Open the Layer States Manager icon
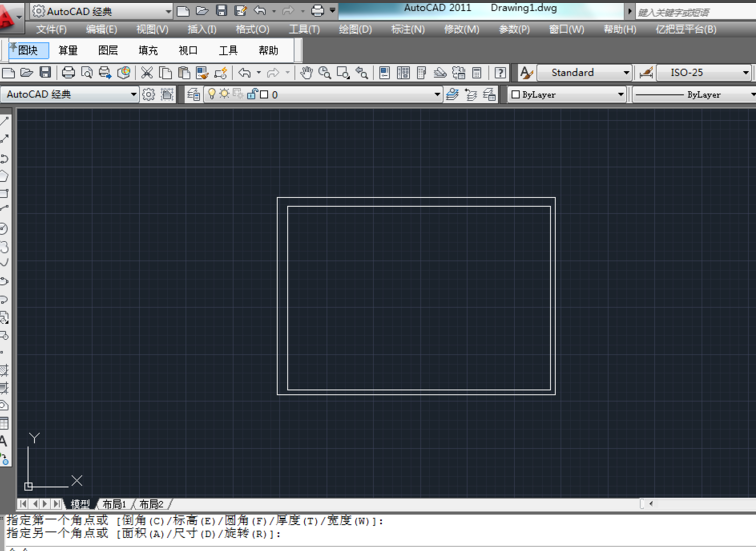Viewport: 756px width, 551px height. point(489,94)
